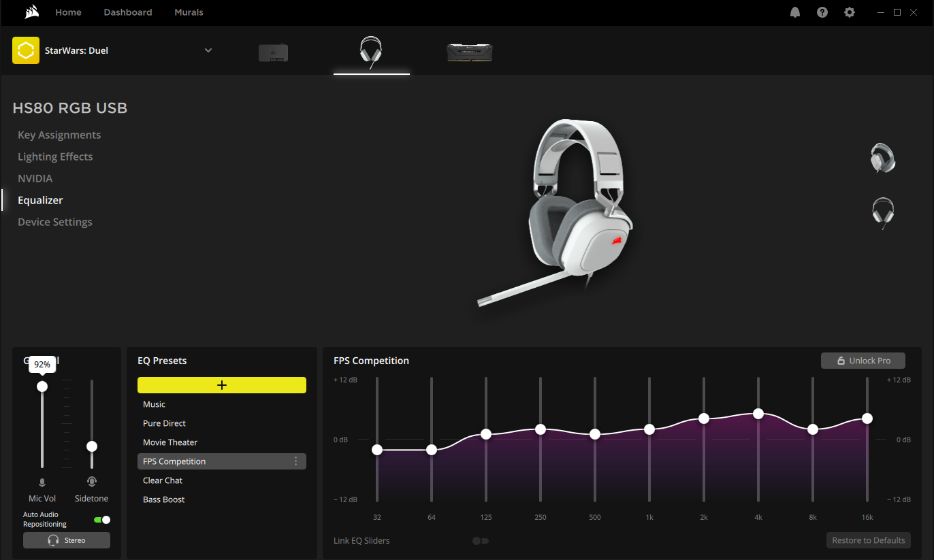Select the Music EQ preset
Image resolution: width=934 pixels, height=560 pixels.
222,404
